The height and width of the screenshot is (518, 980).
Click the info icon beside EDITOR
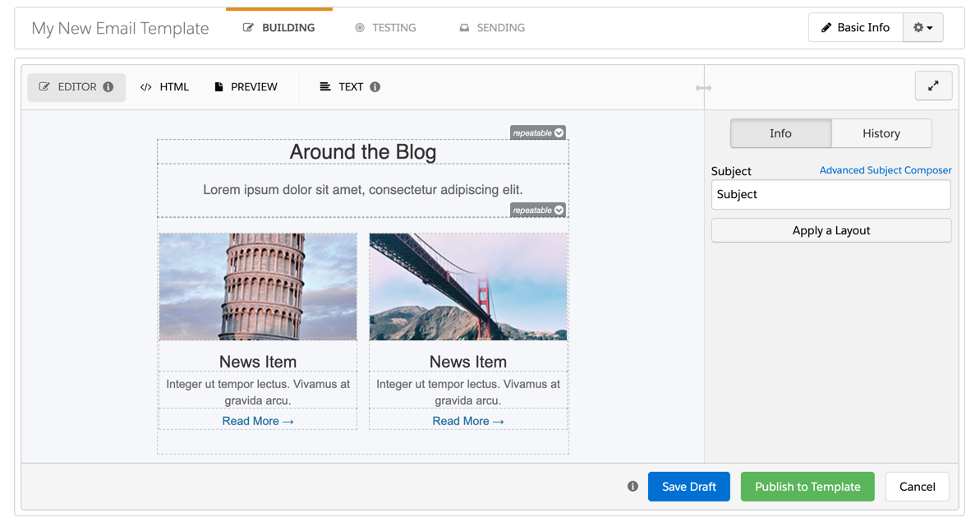[108, 87]
